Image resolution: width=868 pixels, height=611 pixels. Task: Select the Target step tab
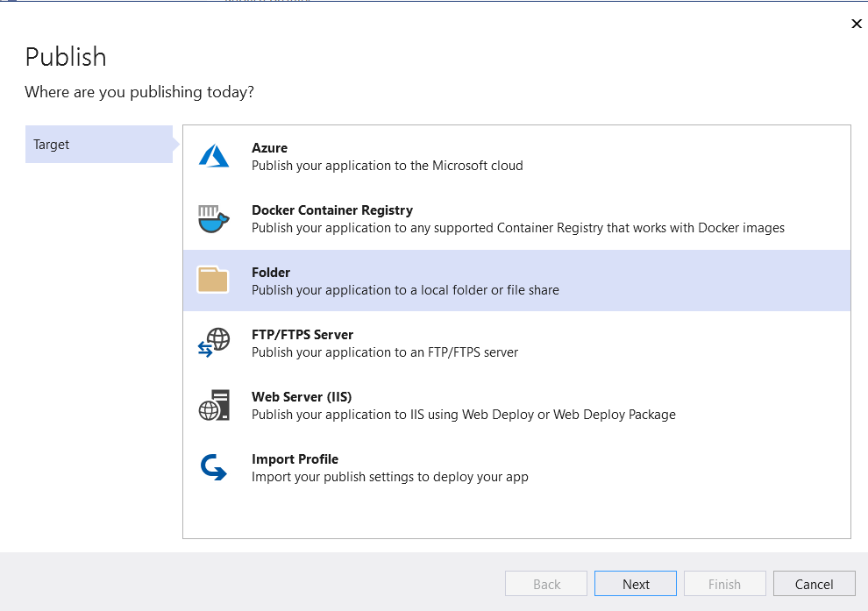click(99, 145)
